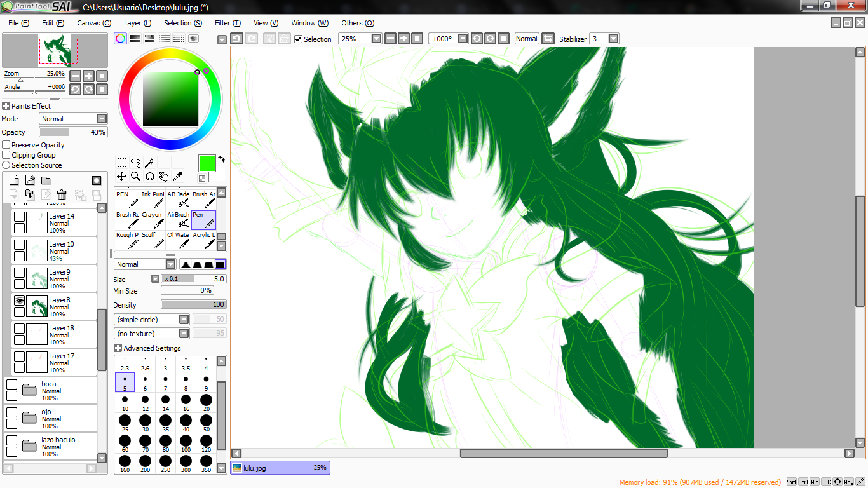Expand the Paints Effect section
This screenshot has height=488, width=868.
tap(6, 106)
